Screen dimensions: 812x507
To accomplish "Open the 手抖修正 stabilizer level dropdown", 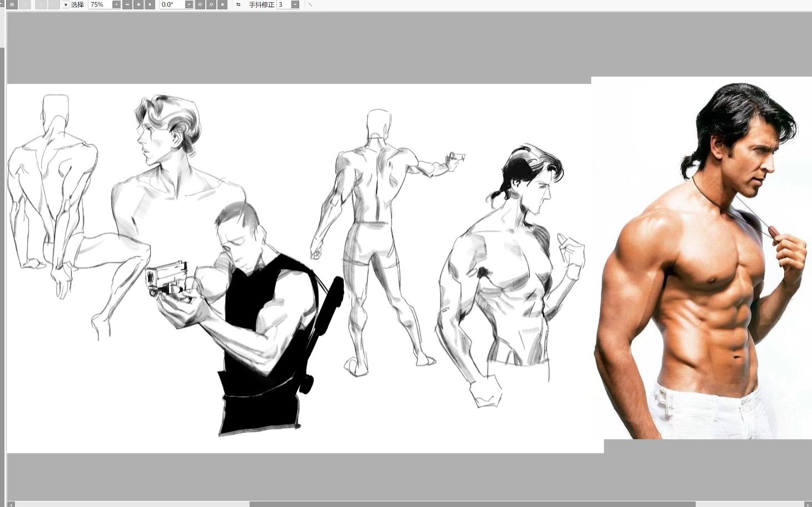I will 295,4.
